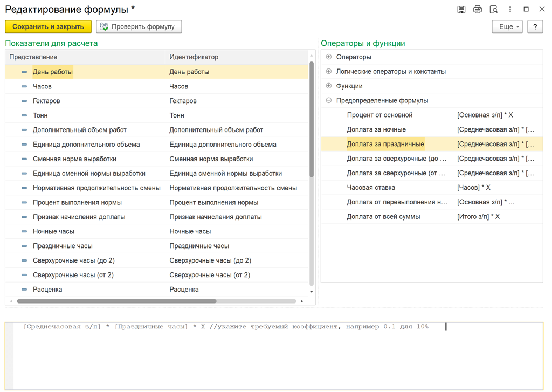Expand Логические операторы и константы node

tap(329, 72)
